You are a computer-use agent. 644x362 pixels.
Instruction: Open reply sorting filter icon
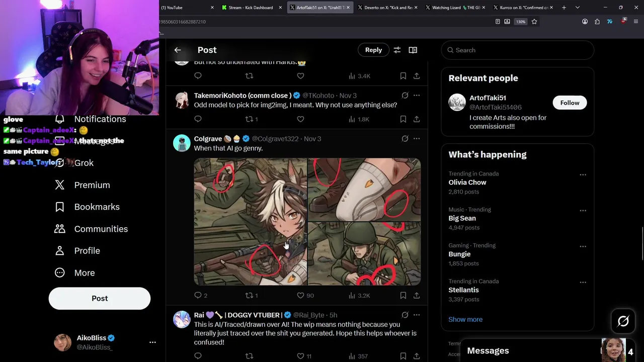[x=397, y=50]
